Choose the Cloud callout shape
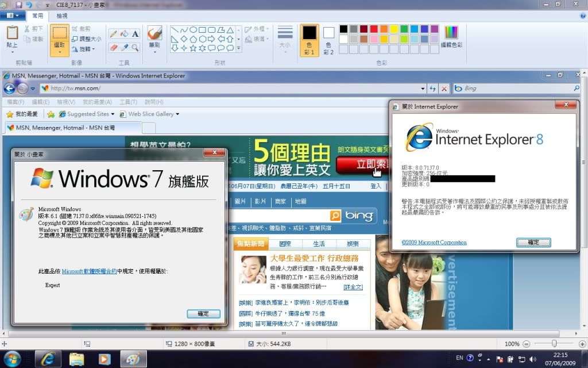This screenshot has height=368, width=588. click(x=230, y=48)
